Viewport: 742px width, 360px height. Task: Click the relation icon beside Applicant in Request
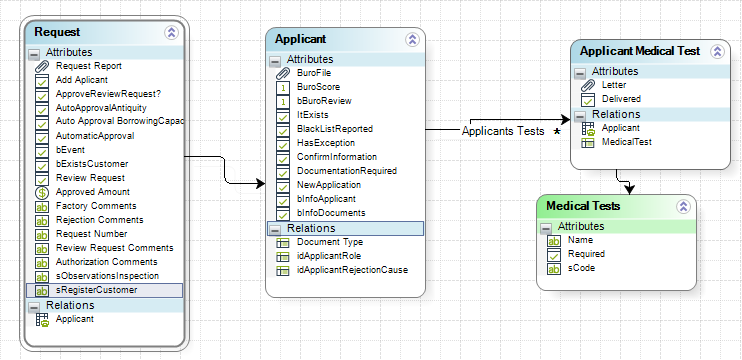42,320
